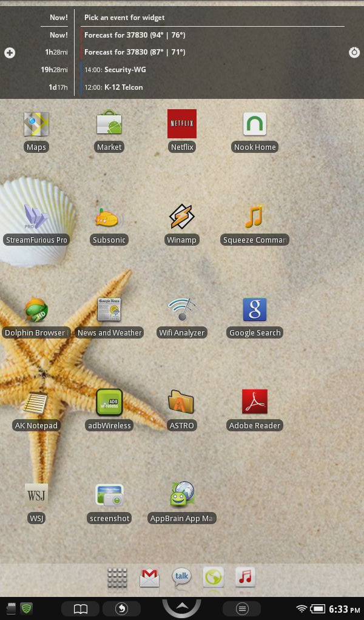364x620 pixels.
Task: Open the app drawer grid
Action: [x=117, y=579]
